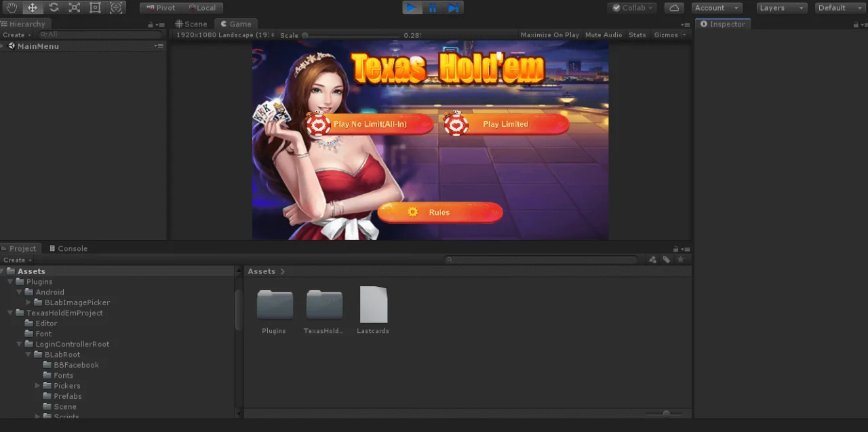Start Play mode with the Play button

click(411, 7)
